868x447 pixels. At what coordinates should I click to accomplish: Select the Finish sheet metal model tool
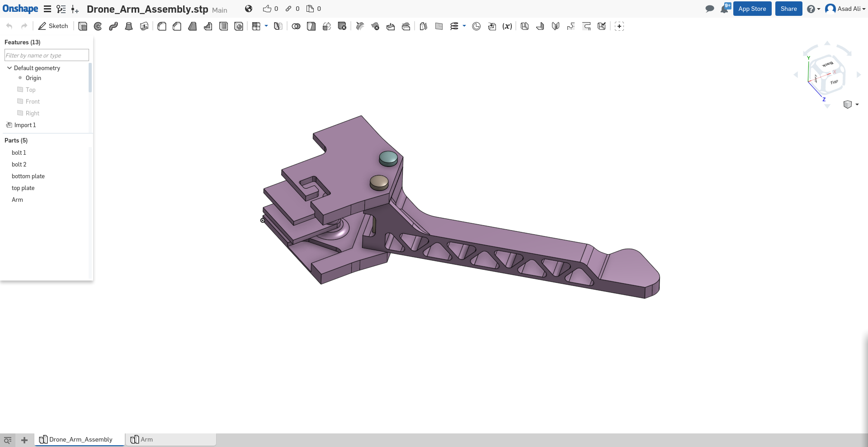click(602, 26)
